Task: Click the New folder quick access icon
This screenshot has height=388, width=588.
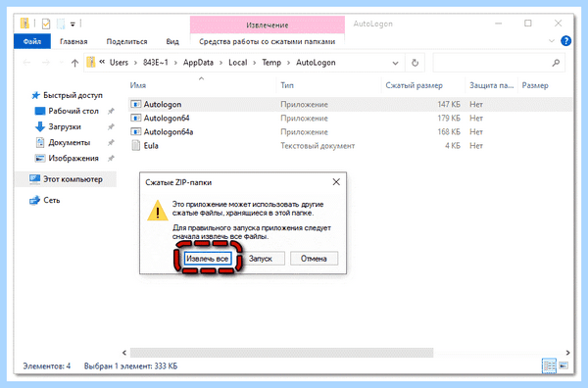Action: [x=61, y=24]
